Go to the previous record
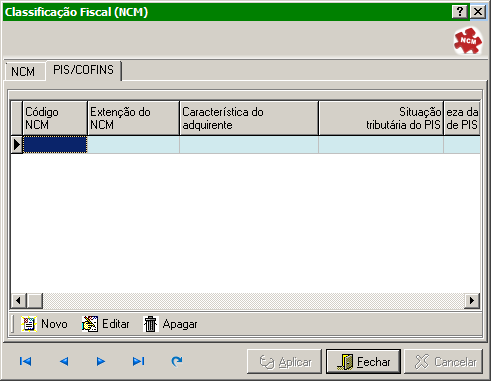The height and width of the screenshot is (381, 491). pos(64,361)
